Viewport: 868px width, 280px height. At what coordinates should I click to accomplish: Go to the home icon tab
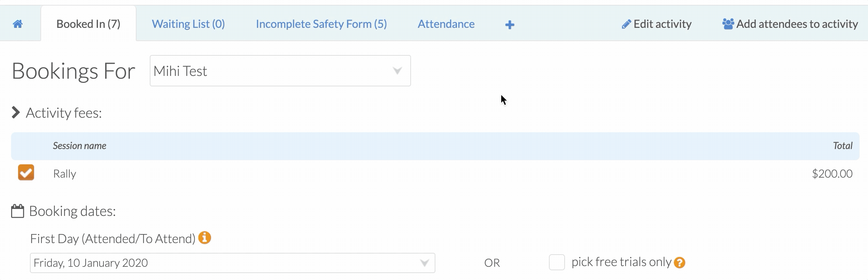pyautogui.click(x=18, y=24)
